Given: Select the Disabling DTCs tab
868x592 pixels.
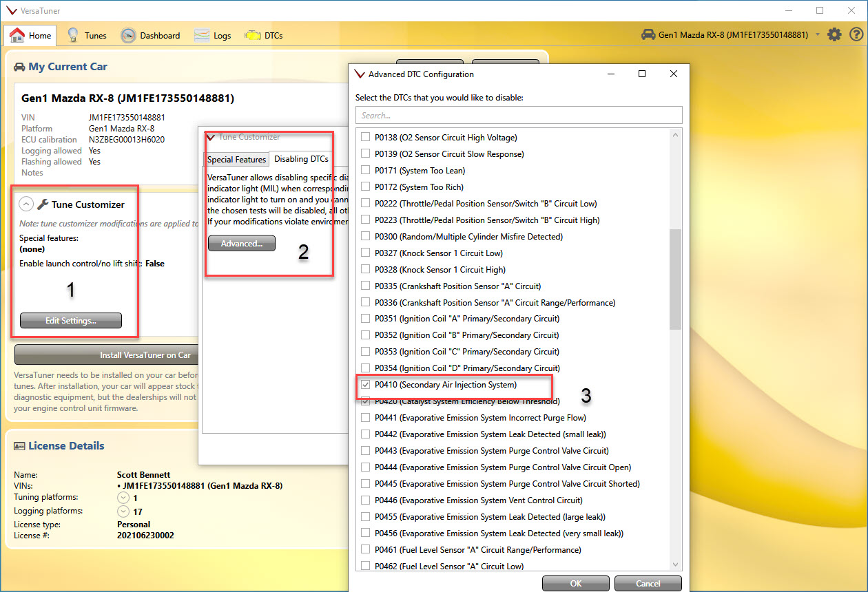Looking at the screenshot, I should [301, 159].
